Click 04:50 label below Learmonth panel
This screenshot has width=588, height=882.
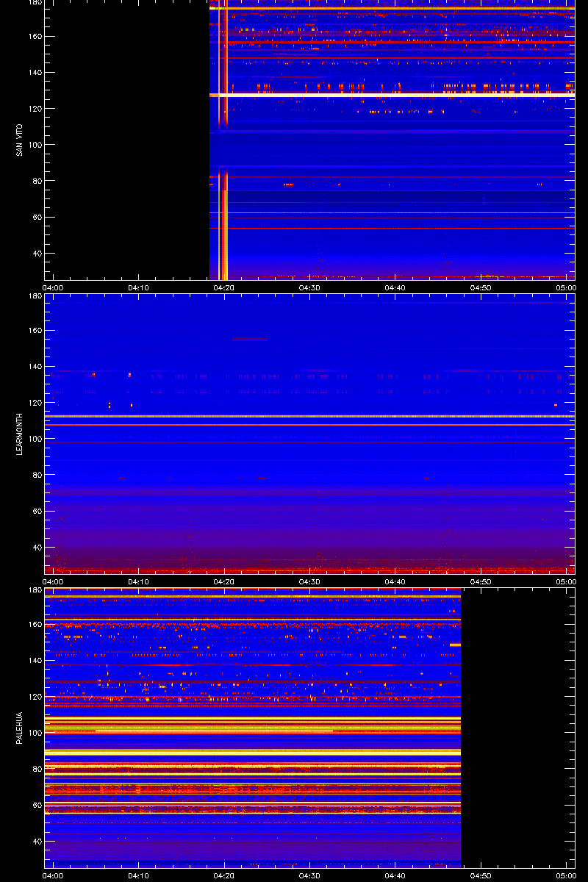(x=481, y=581)
